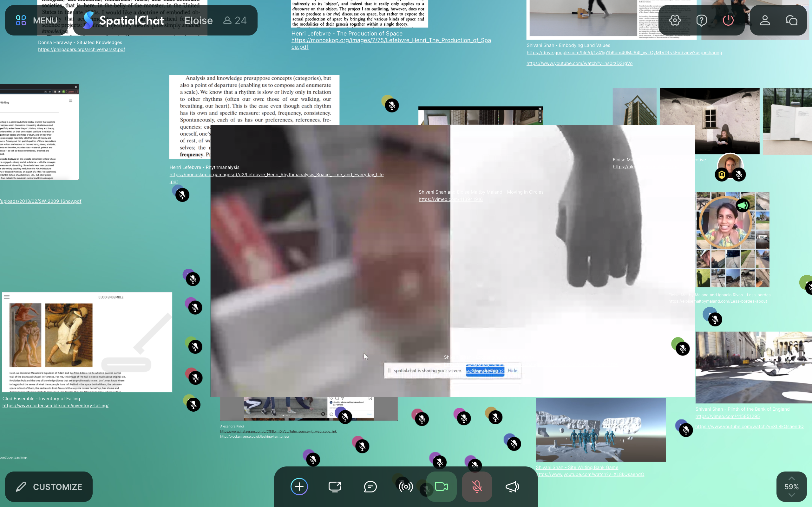Open settings gear icon
The image size is (812, 507).
click(x=675, y=21)
